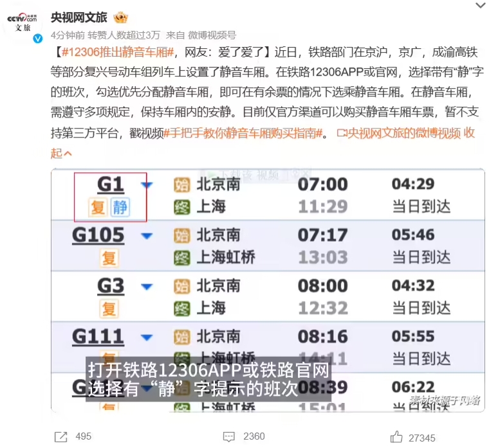This screenshot has width=489, height=448.
Task: Click the CCTV文旅 profile avatar
Action: click(x=23, y=24)
